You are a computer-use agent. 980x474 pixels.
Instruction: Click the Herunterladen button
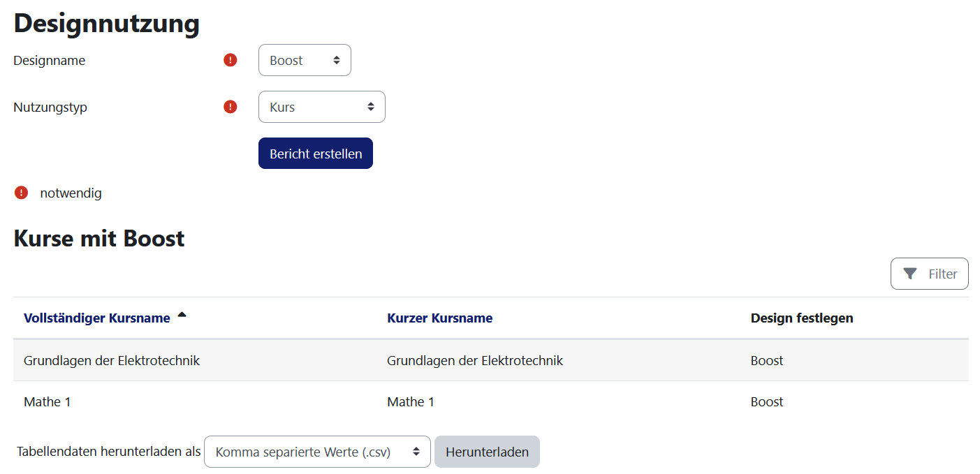click(x=487, y=452)
